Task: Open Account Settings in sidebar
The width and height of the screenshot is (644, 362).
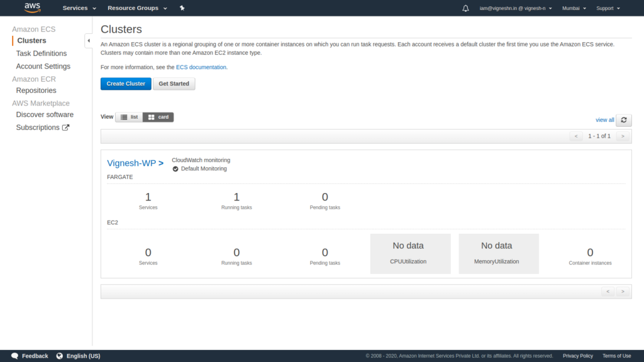Action: pyautogui.click(x=43, y=66)
